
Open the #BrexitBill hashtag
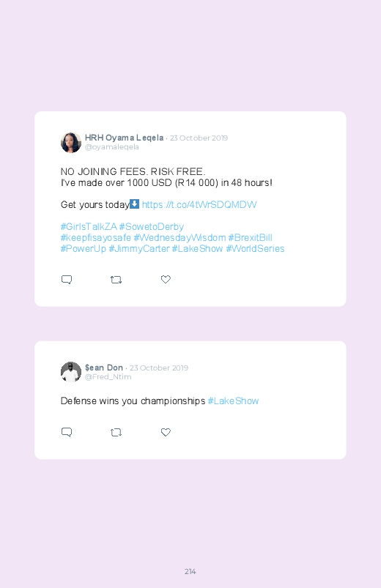click(x=251, y=238)
